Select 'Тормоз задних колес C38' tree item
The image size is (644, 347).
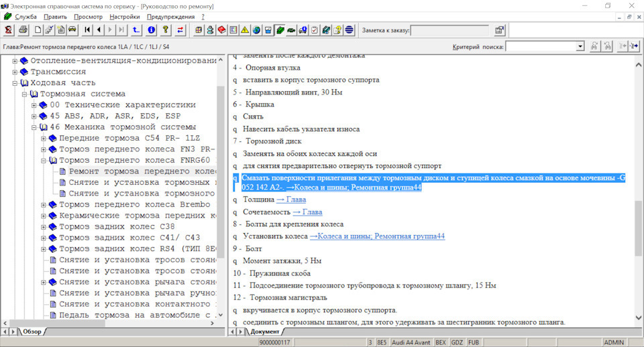117,227
